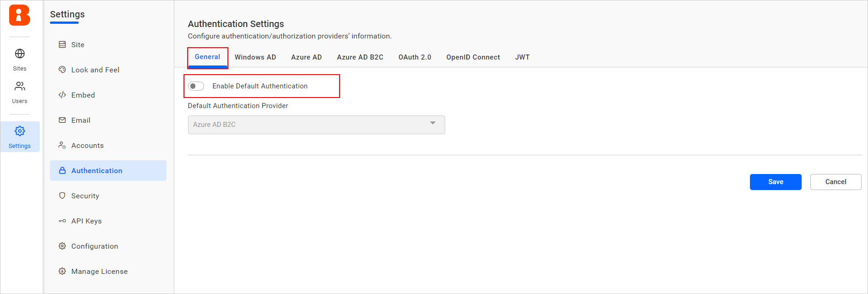This screenshot has width=868, height=294.
Task: Open Default Authentication Provider dropdown
Action: click(316, 125)
